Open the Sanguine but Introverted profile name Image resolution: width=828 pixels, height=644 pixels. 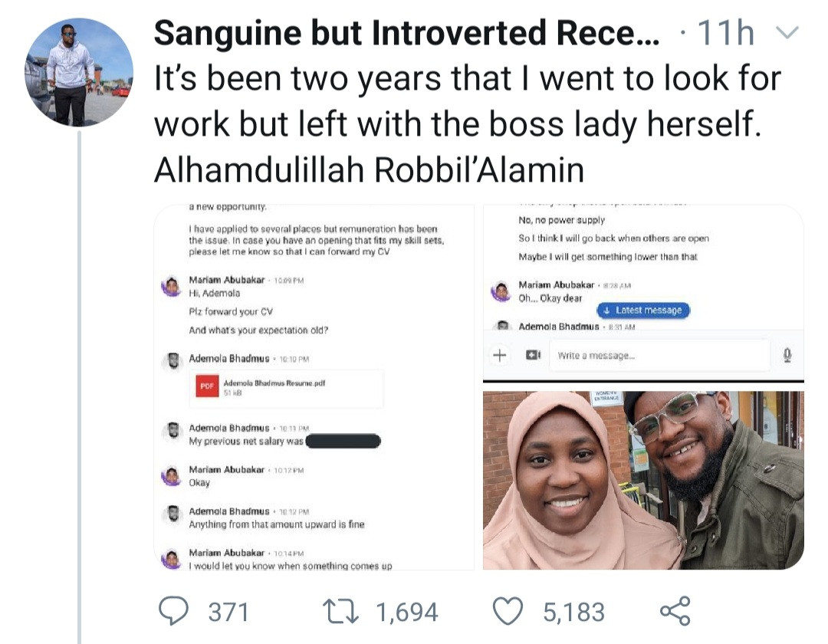[406, 34]
